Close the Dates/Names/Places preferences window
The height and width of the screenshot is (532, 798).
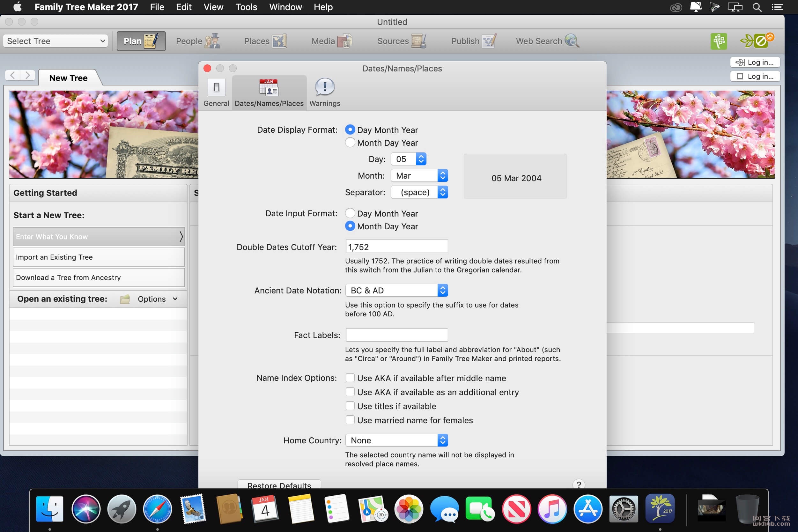(x=207, y=68)
